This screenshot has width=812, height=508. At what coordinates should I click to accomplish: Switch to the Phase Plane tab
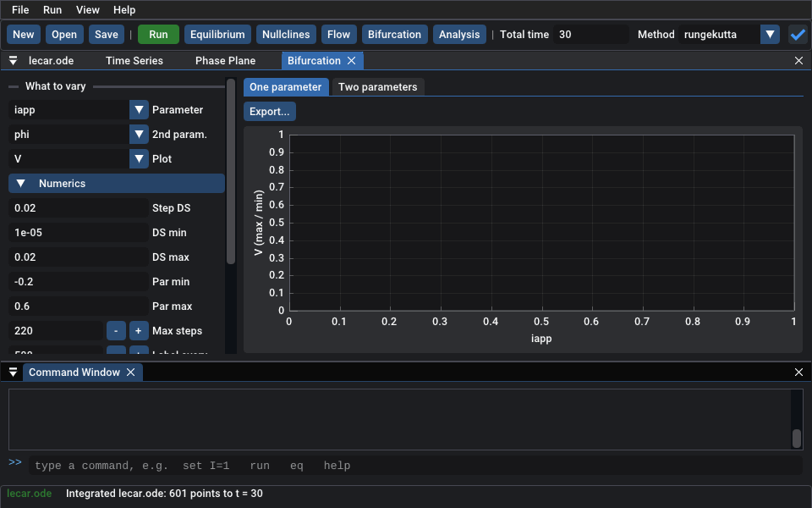225,61
